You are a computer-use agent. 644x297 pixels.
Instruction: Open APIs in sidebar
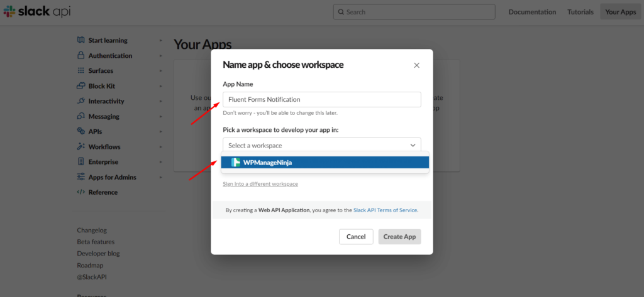point(95,131)
